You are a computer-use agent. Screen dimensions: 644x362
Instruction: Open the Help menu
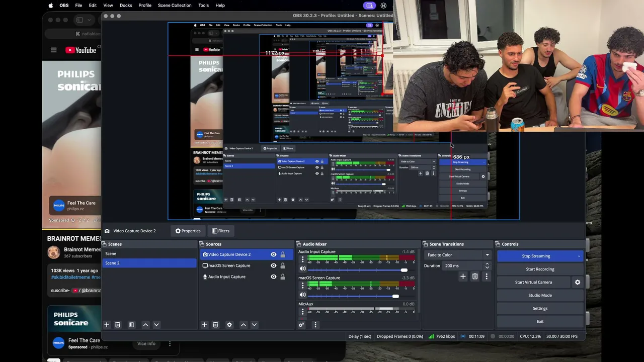[x=220, y=6]
